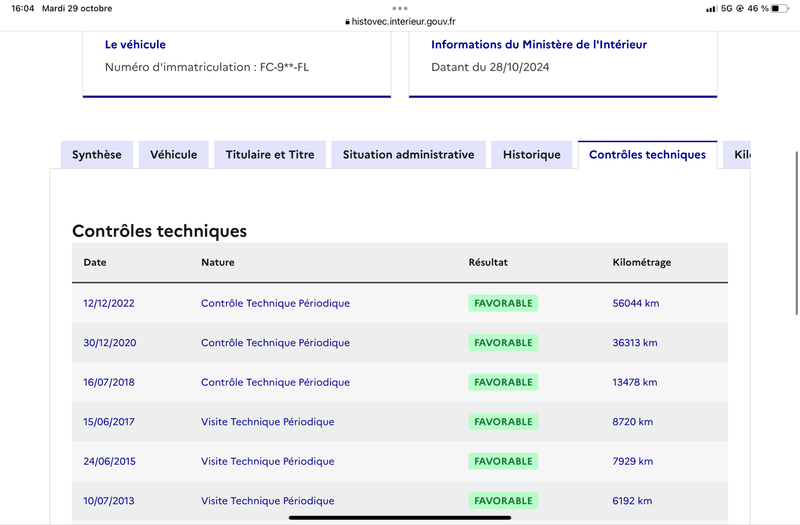Image resolution: width=800 pixels, height=525 pixels.
Task: Tap the 46 % battery percentage
Action: [758, 9]
